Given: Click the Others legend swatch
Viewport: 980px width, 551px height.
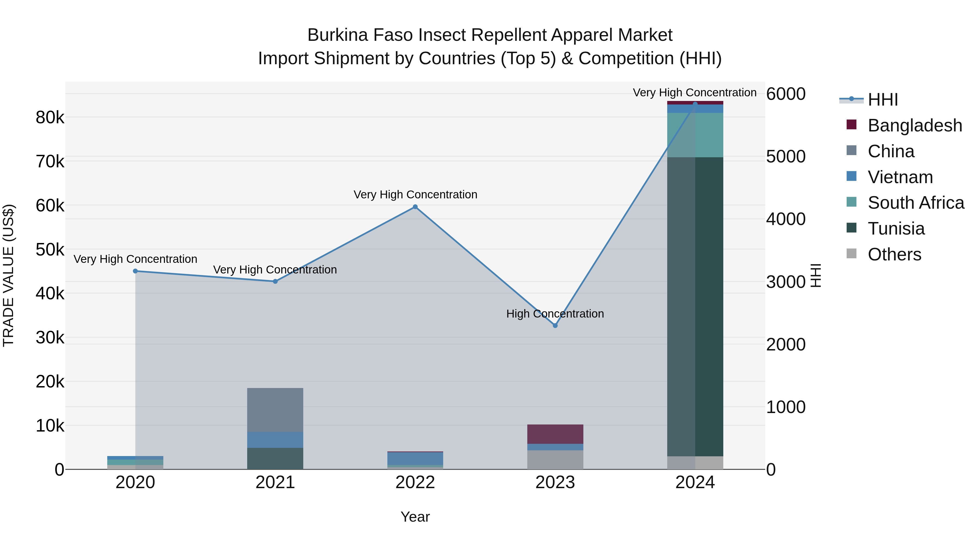Looking at the screenshot, I should pos(852,254).
